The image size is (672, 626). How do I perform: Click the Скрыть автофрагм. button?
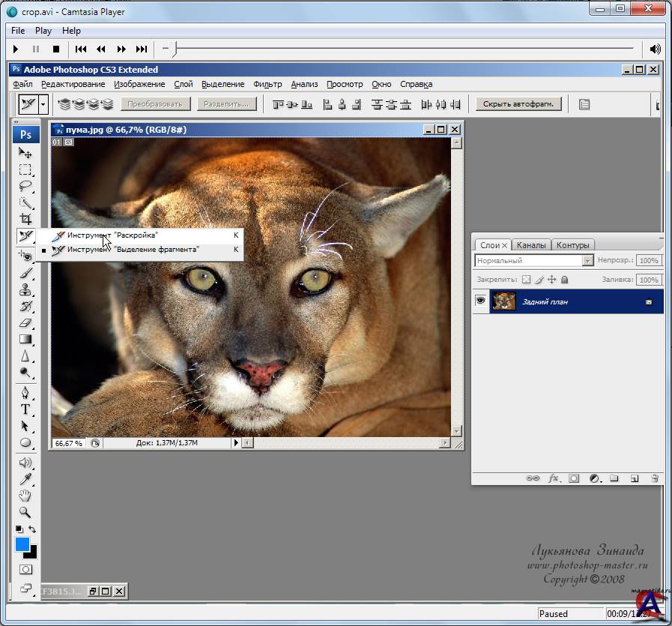click(x=518, y=104)
